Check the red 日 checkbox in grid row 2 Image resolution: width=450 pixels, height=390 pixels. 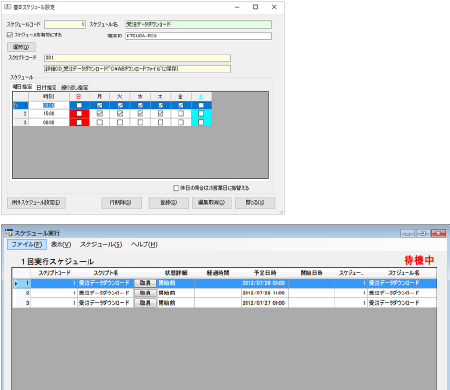(79, 114)
